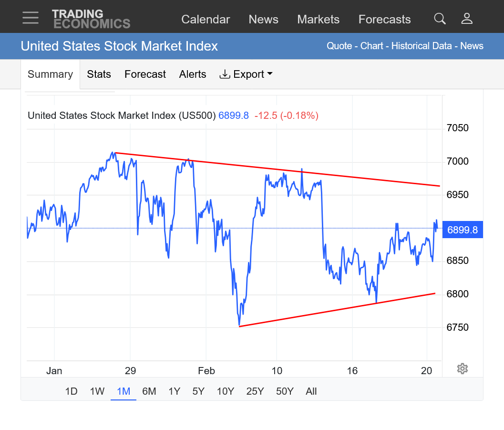504x430 pixels.
Task: Choose the 5Y chart range
Action: click(198, 391)
